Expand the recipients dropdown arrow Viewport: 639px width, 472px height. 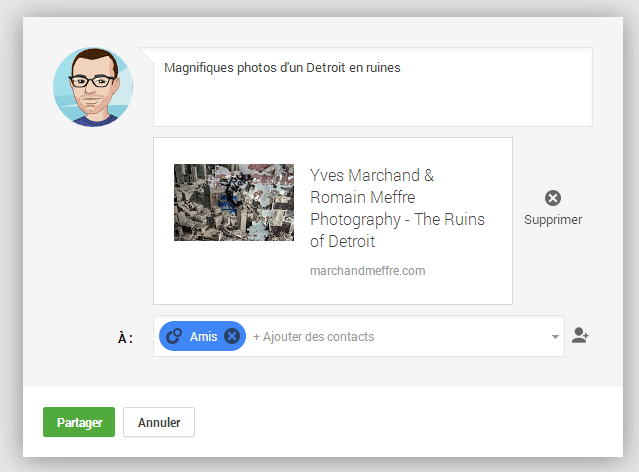[555, 337]
